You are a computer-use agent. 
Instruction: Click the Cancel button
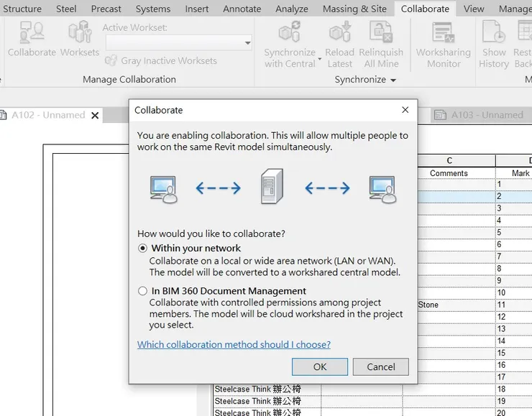[x=381, y=367]
